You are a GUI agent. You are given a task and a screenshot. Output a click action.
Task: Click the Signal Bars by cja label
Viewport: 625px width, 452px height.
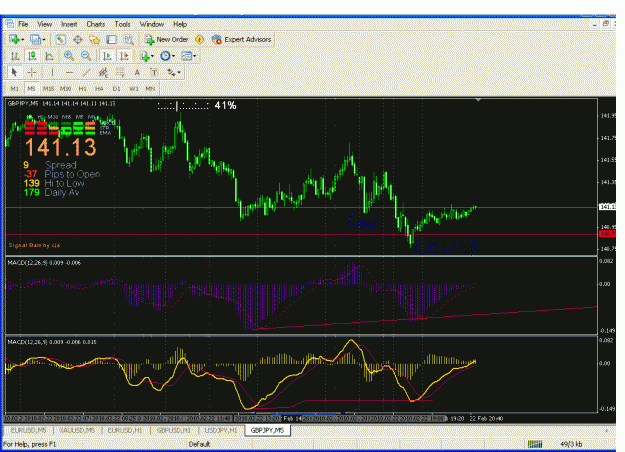tap(34, 245)
